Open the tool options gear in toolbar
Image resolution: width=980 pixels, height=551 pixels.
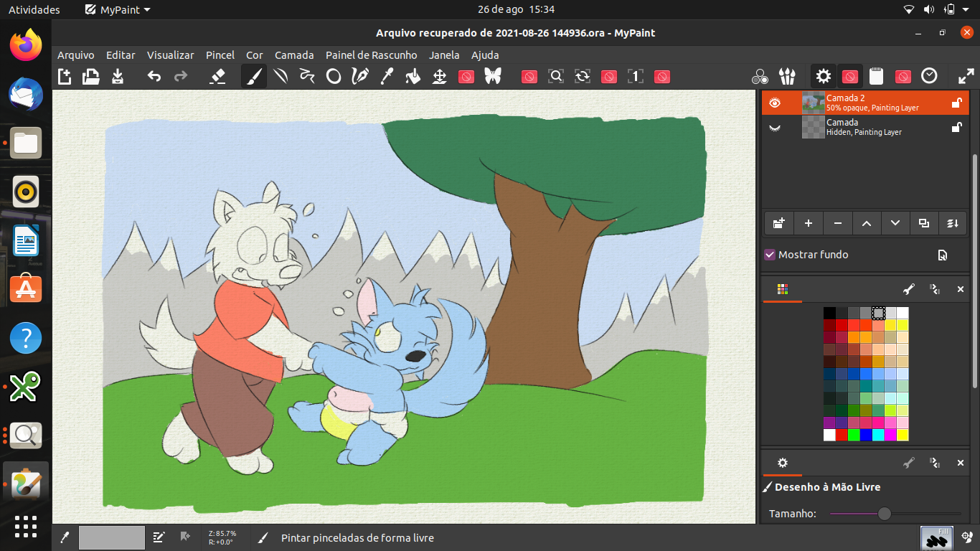click(824, 76)
